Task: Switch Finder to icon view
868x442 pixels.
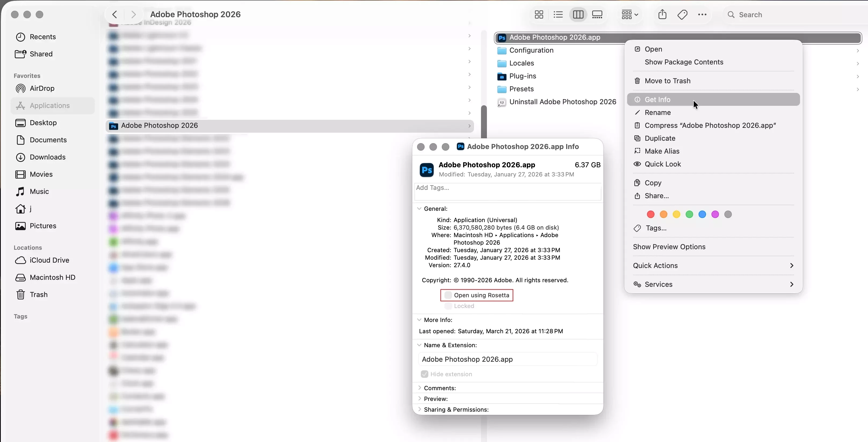Action: pyautogui.click(x=539, y=15)
